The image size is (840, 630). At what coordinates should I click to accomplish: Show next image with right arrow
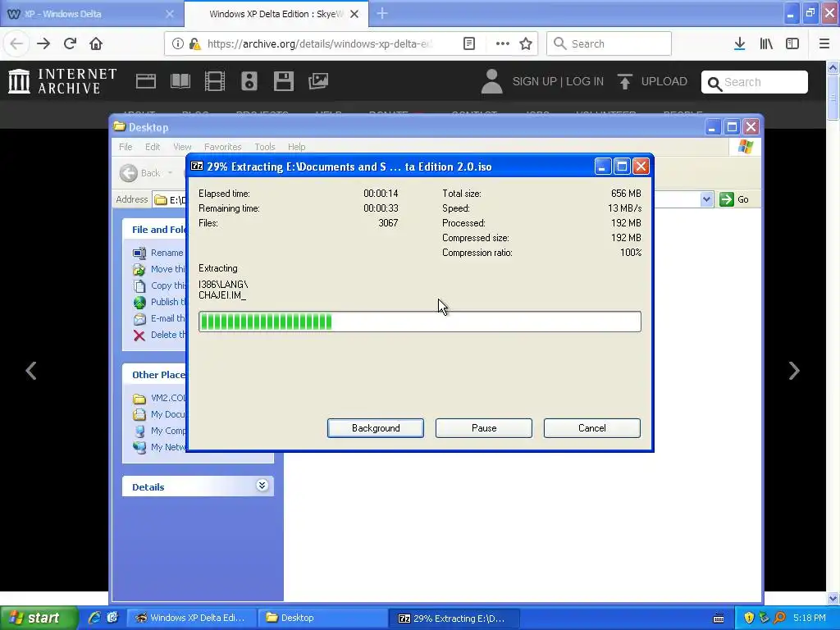pyautogui.click(x=794, y=371)
